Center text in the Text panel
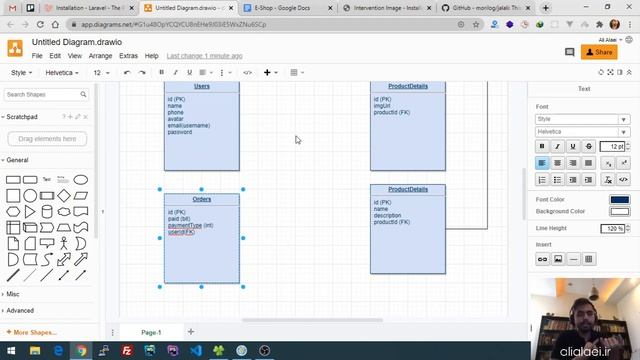Image resolution: width=640 pixels, height=360 pixels. (558, 163)
